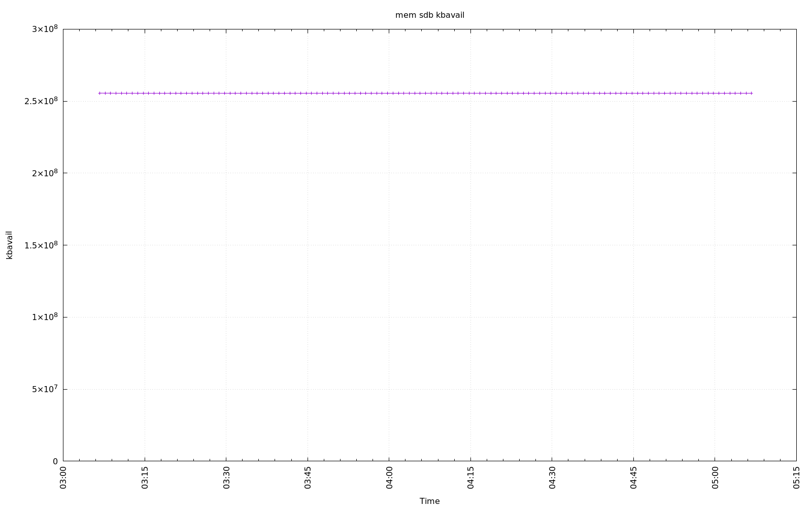Select the 05:00 time tick label
Image resolution: width=812 pixels, height=508 pixels.
[x=715, y=478]
